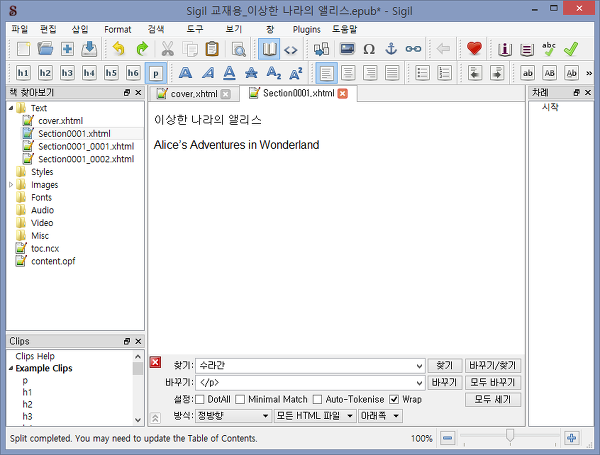This screenshot has height=455, width=600.
Task: Collapse Example Clips group
Action: [x=11, y=369]
